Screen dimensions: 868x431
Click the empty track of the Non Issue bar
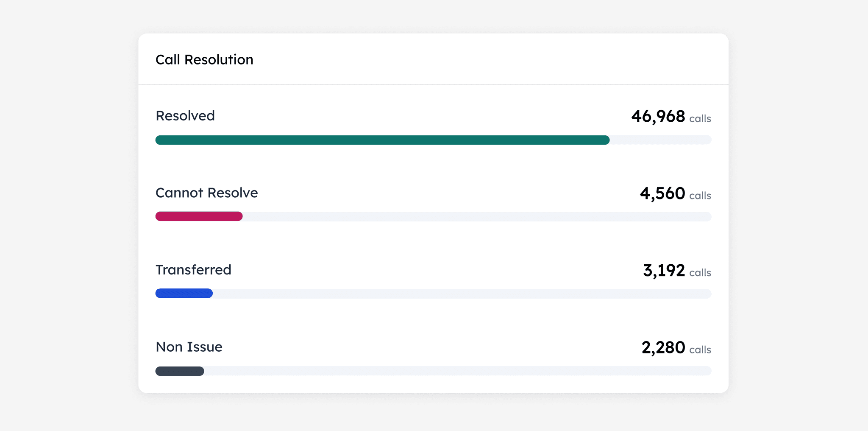(458, 371)
